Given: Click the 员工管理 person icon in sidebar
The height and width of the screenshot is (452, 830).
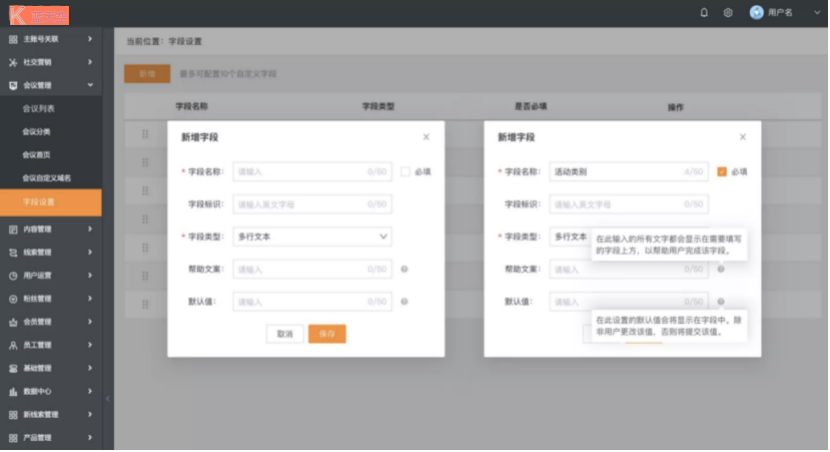Looking at the screenshot, I should pos(13,345).
